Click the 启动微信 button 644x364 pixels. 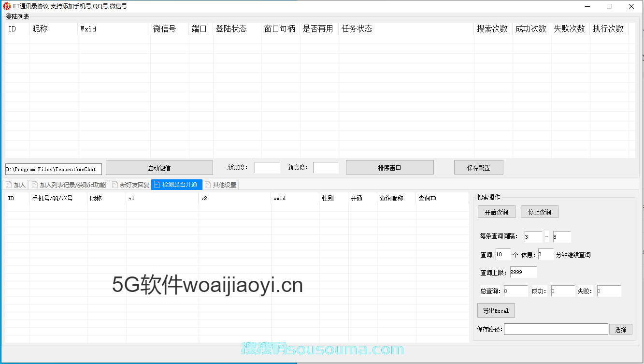pos(159,168)
